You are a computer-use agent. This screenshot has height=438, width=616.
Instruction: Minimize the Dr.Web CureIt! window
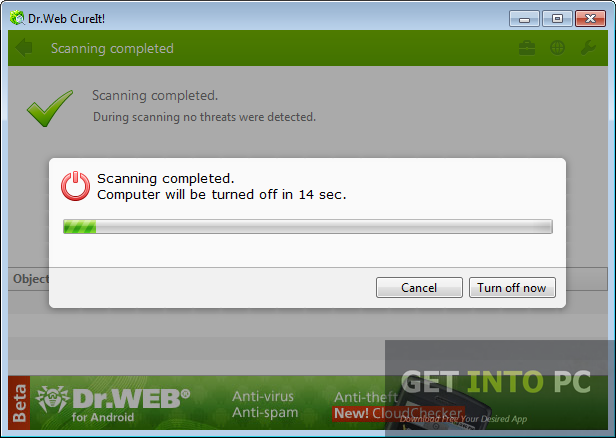[524, 18]
